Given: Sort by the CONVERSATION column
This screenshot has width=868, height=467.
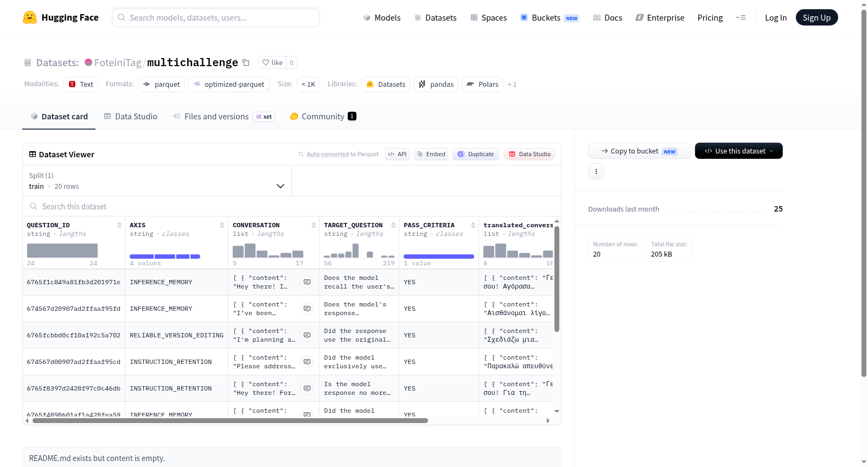Looking at the screenshot, I should coord(314,225).
